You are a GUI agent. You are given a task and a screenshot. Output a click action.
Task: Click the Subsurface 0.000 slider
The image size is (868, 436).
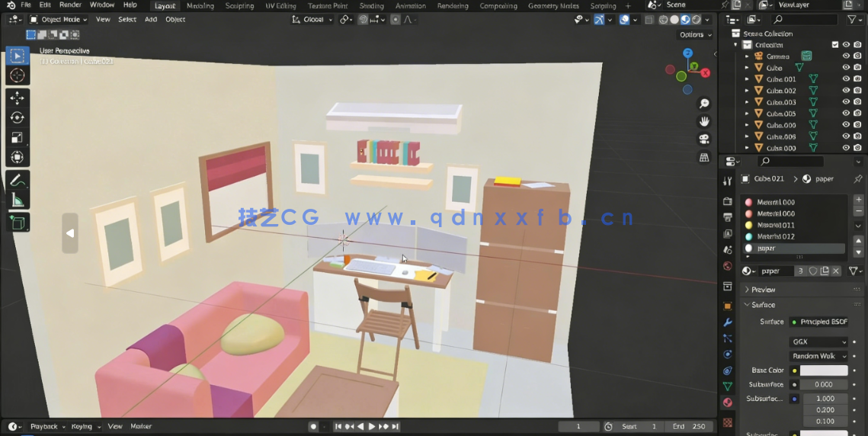coord(824,384)
